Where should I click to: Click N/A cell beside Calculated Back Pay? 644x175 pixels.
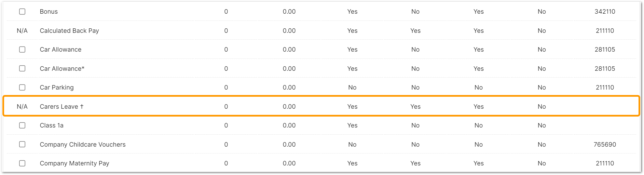(22, 31)
